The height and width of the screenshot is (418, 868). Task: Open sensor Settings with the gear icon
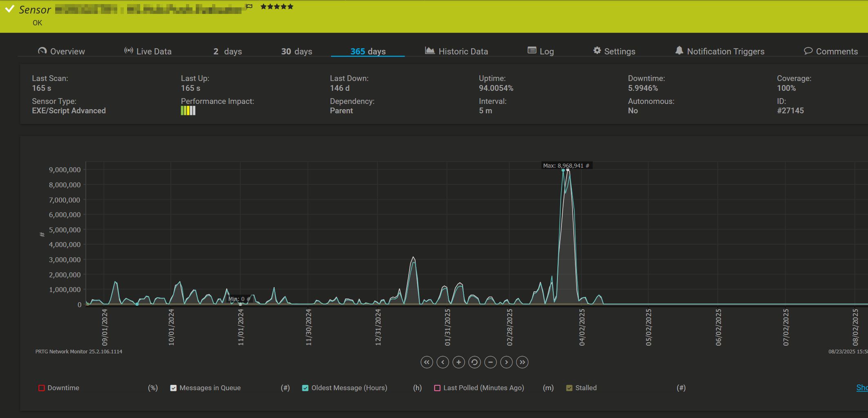click(x=597, y=50)
